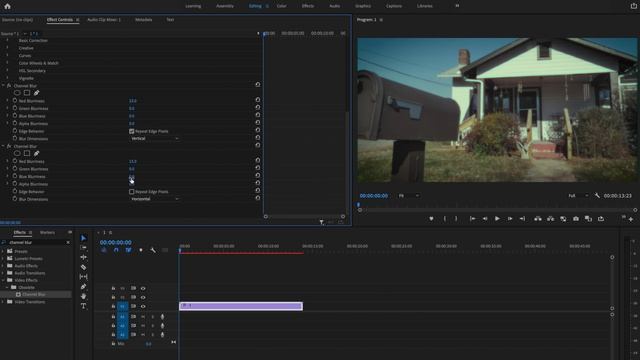Go to Out point

click(x=522, y=219)
